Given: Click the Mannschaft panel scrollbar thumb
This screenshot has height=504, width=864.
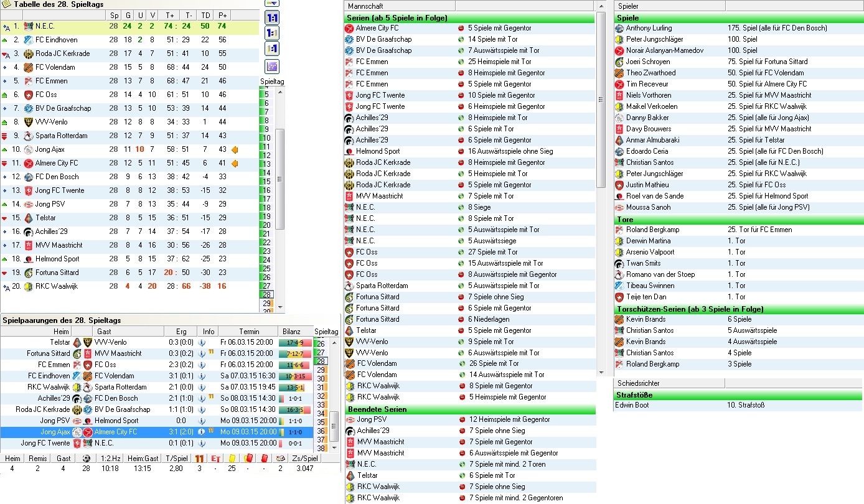Looking at the screenshot, I should 601,100.
